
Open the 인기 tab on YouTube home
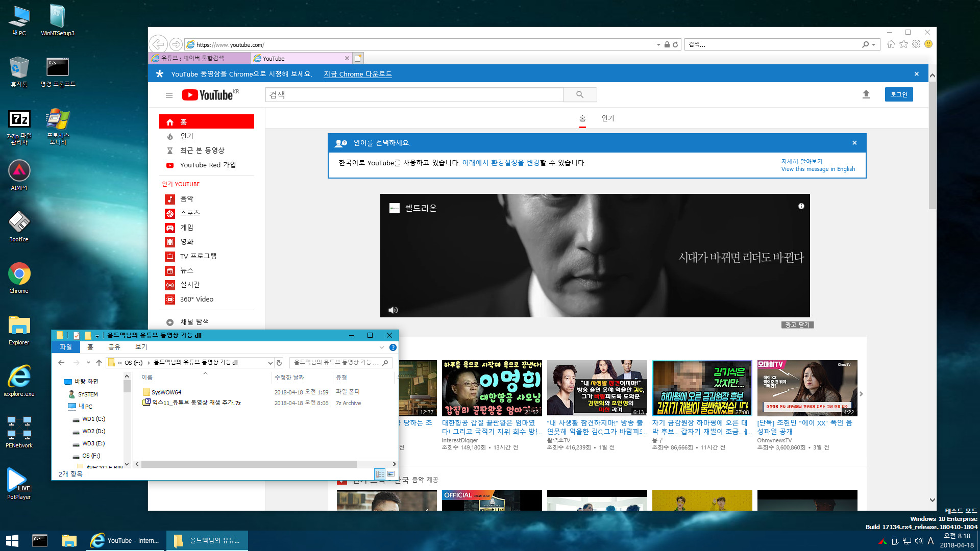click(608, 118)
